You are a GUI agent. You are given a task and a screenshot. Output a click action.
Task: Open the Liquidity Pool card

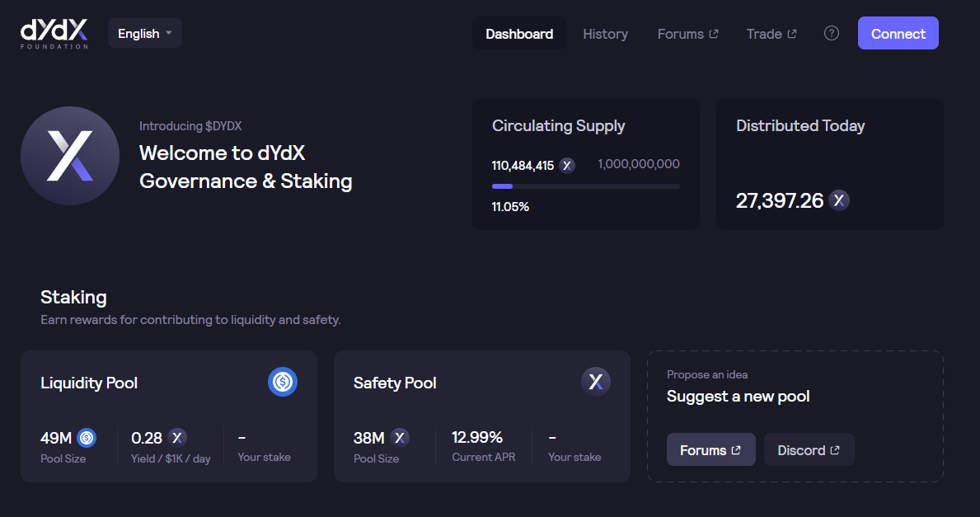[x=168, y=416]
